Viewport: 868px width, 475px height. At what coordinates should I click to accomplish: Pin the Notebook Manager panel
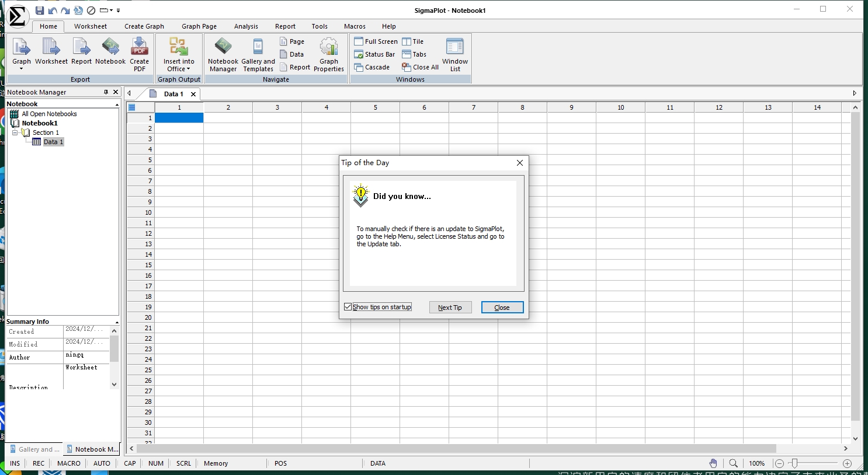tap(106, 92)
